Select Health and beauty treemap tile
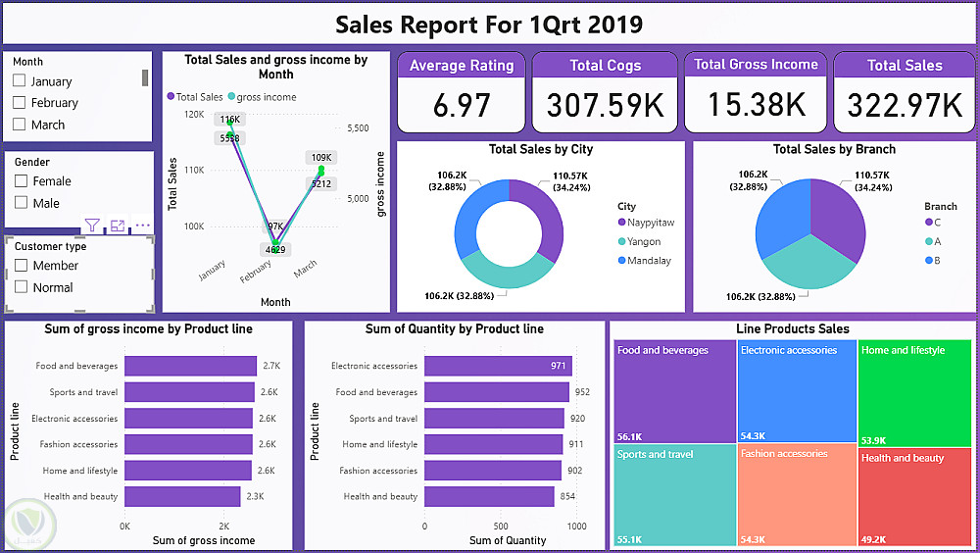The height and width of the screenshot is (553, 980). 915,497
